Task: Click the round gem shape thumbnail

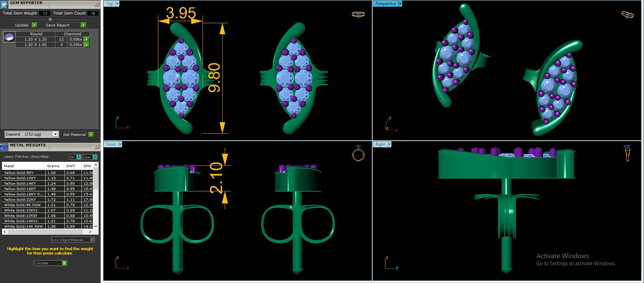Action: coord(9,37)
